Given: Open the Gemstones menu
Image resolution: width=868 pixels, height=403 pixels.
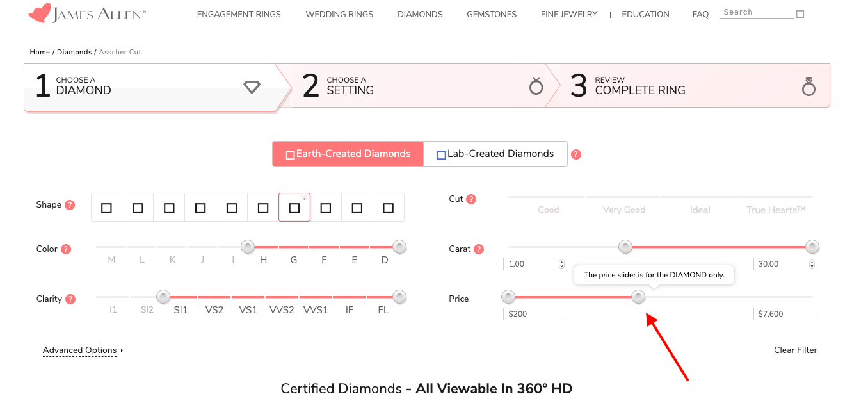Looking at the screenshot, I should tap(492, 14).
